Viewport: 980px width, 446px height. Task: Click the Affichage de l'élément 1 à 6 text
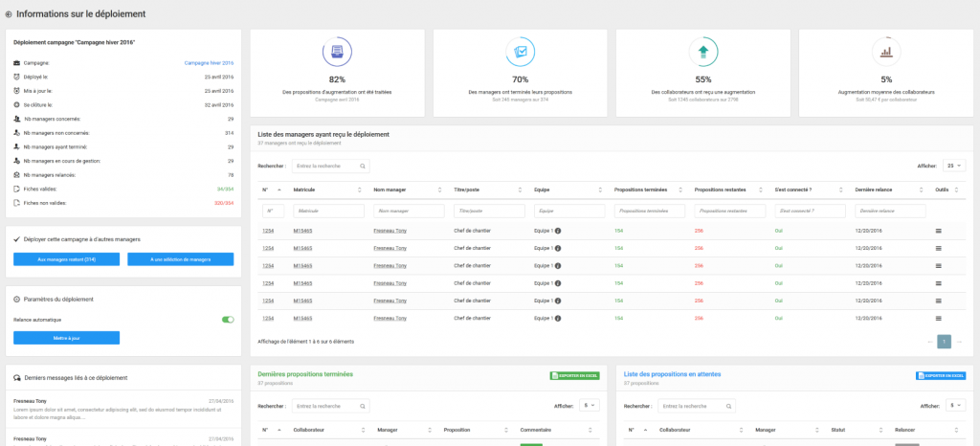coord(305,342)
